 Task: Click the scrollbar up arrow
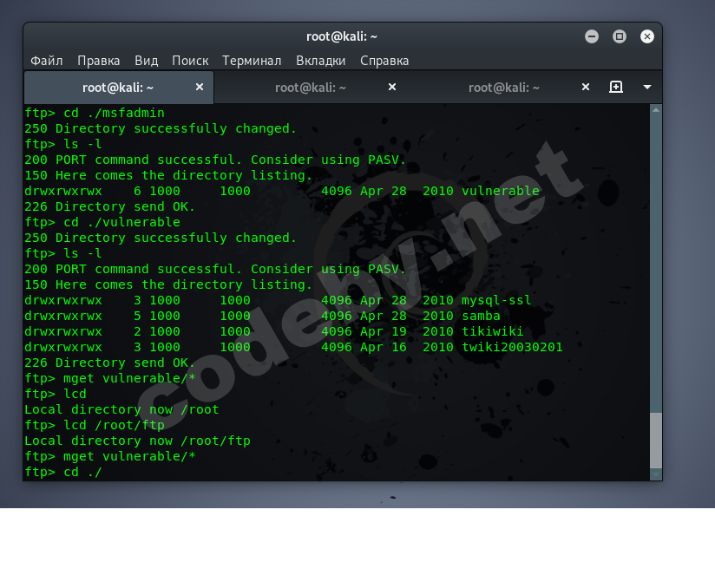(656, 110)
